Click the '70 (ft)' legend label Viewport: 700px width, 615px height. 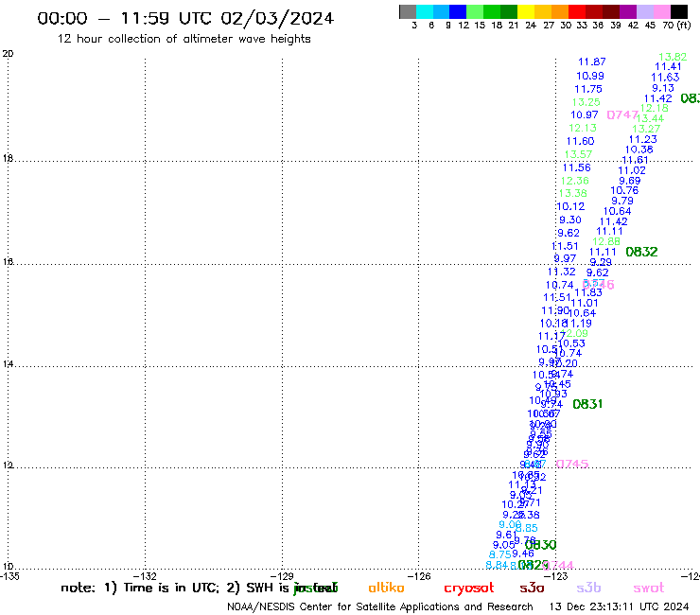point(676,26)
